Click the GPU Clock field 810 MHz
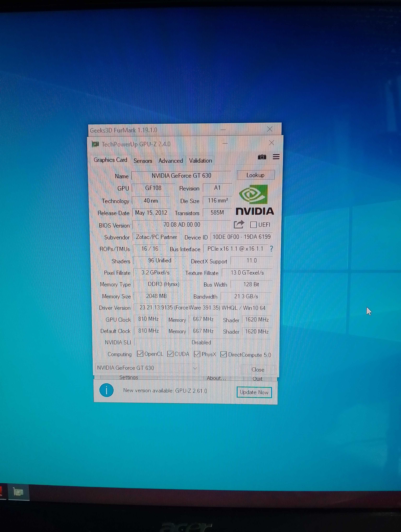Image resolution: width=401 pixels, height=532 pixels. [148, 319]
